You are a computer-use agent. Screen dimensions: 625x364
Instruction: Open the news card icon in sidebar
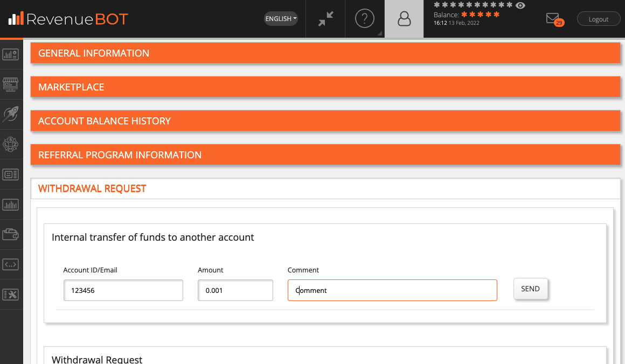point(11,174)
